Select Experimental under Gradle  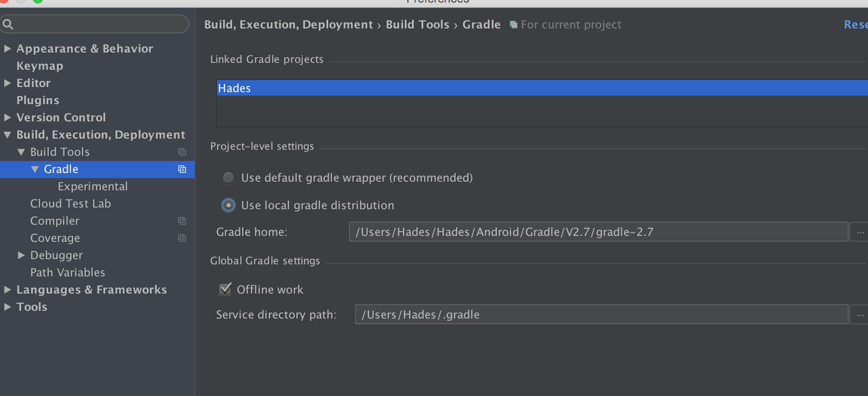click(93, 186)
